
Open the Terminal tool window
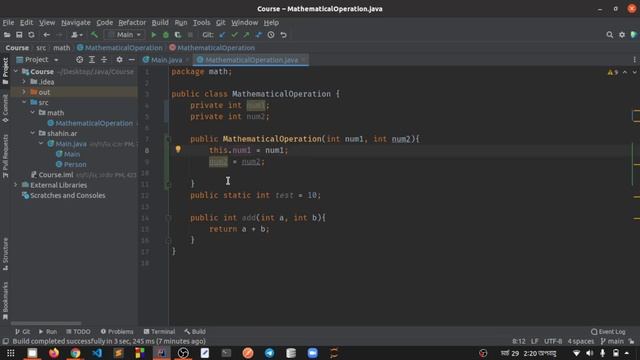pos(159,332)
